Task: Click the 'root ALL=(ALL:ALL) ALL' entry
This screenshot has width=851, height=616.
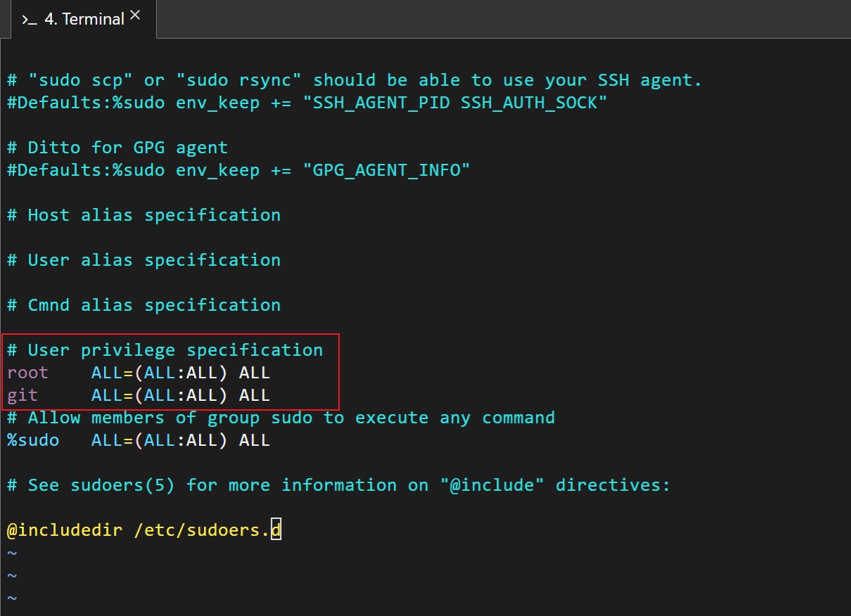Action: [139, 372]
